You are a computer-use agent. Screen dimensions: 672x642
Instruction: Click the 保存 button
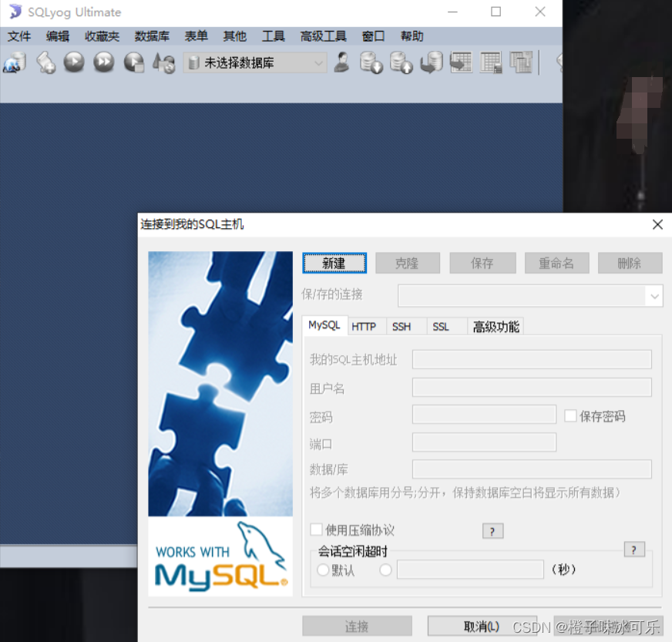pos(482,263)
